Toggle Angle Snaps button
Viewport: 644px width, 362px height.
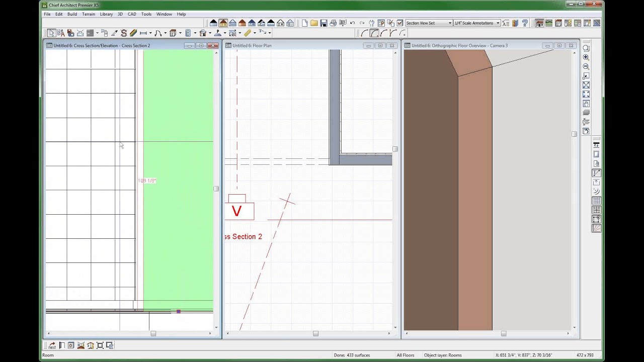tap(596, 228)
